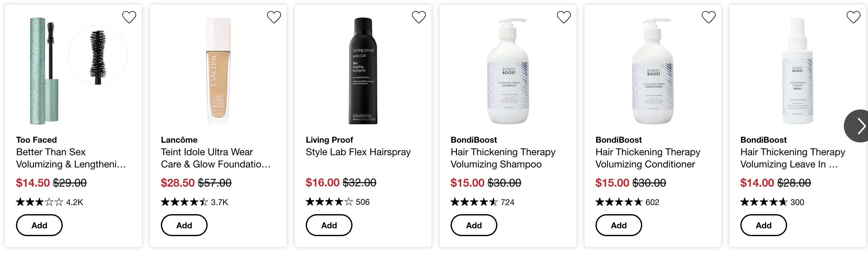Open the BondiBoost thickening spray bottle image

coord(797,71)
